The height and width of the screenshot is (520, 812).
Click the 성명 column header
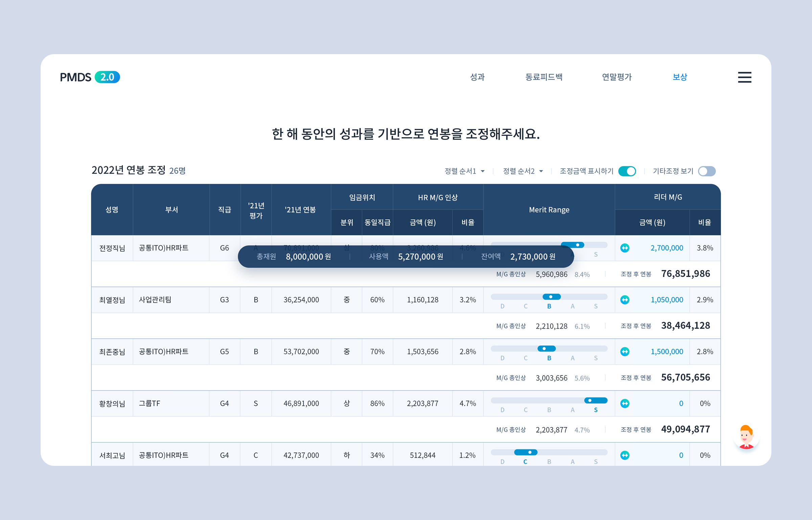coord(112,210)
